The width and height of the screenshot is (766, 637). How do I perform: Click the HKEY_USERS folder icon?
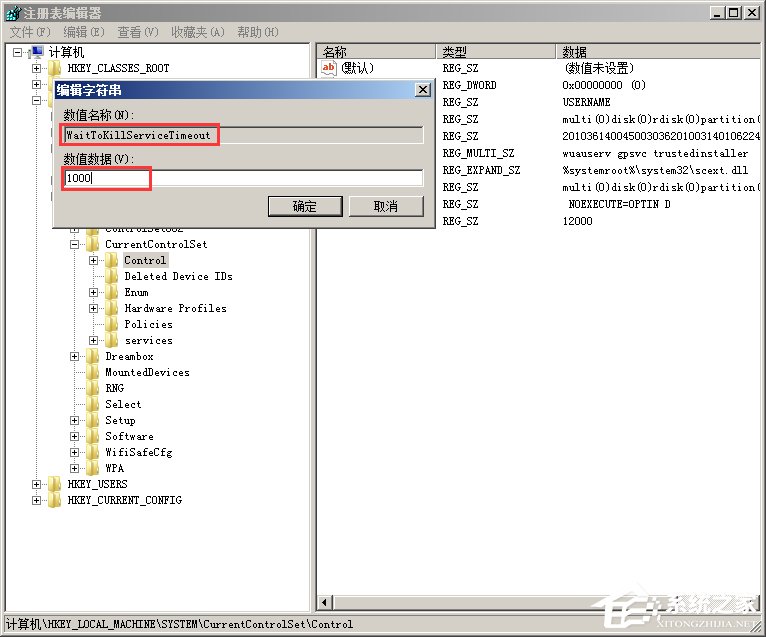[x=54, y=484]
